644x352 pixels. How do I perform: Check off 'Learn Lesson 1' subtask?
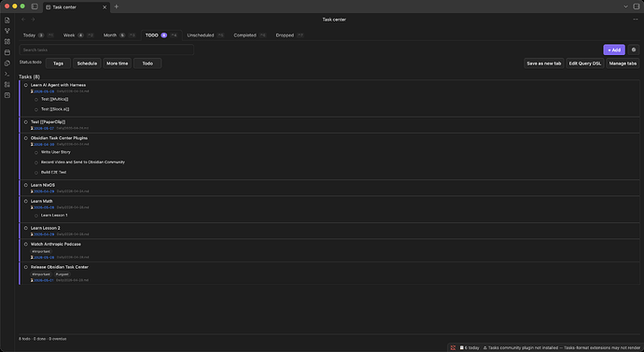click(x=36, y=216)
